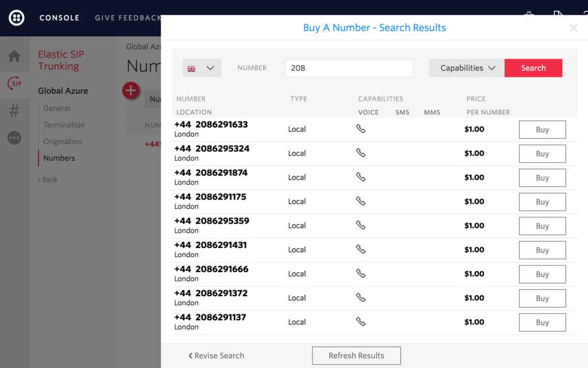
Task: Open General in trunk sidebar
Action: (x=57, y=108)
